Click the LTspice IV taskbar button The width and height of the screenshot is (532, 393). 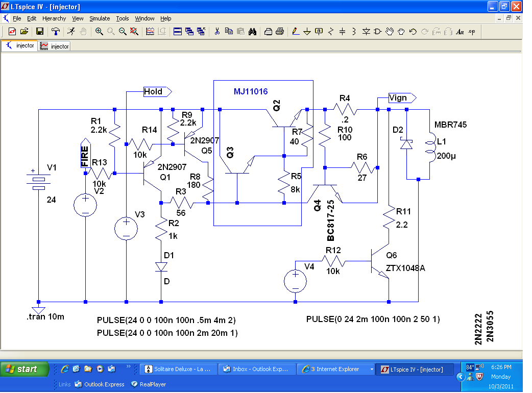pos(415,369)
